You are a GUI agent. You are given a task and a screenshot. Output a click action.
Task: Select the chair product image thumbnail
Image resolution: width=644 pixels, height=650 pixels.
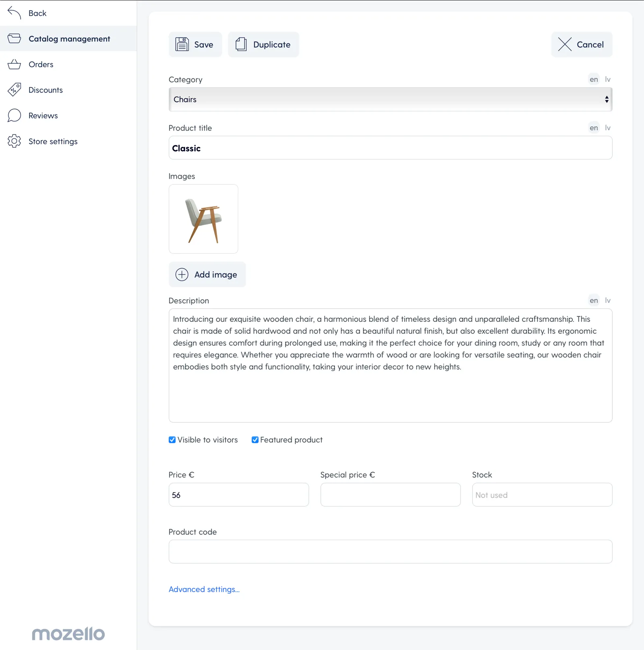(203, 219)
